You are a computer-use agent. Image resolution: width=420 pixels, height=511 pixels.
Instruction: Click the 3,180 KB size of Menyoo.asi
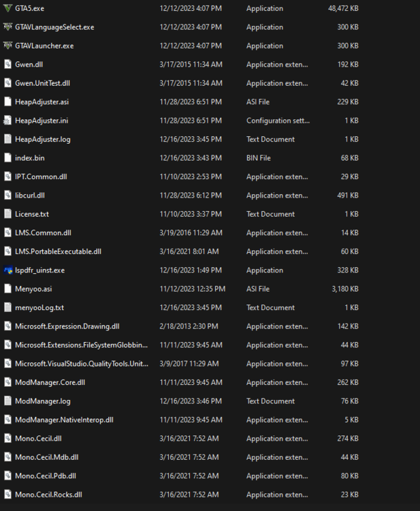pos(345,289)
